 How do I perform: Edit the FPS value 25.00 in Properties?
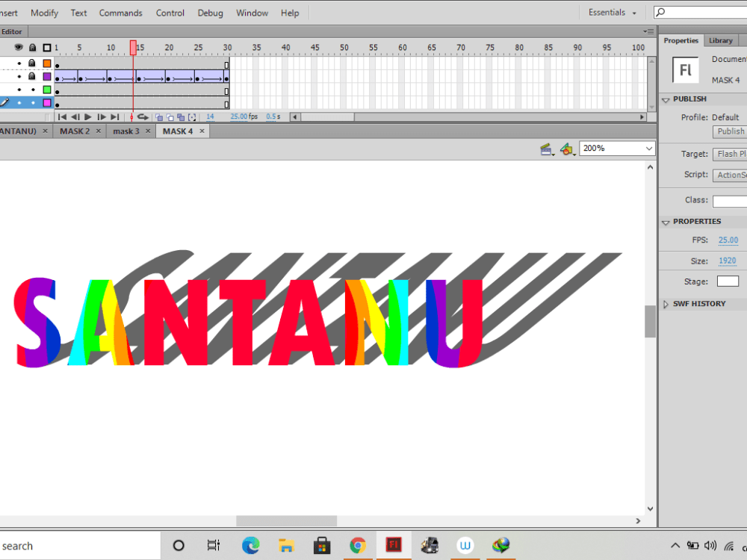[x=728, y=240]
